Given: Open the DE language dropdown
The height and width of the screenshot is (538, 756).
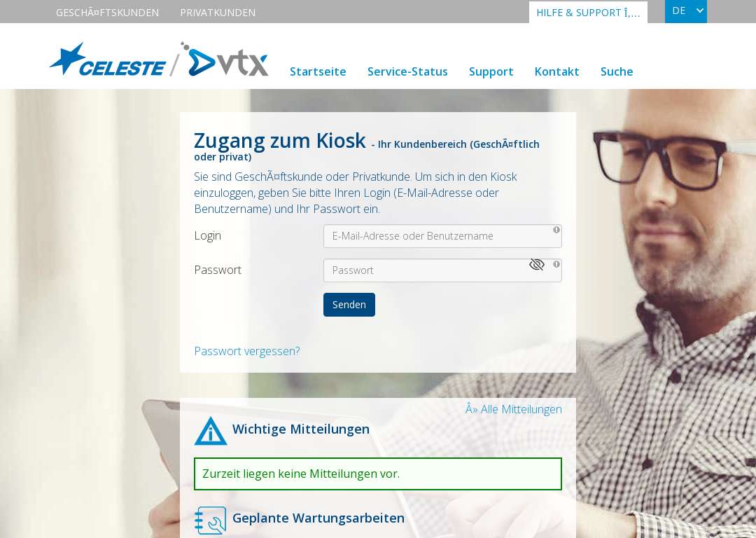Looking at the screenshot, I should [685, 11].
